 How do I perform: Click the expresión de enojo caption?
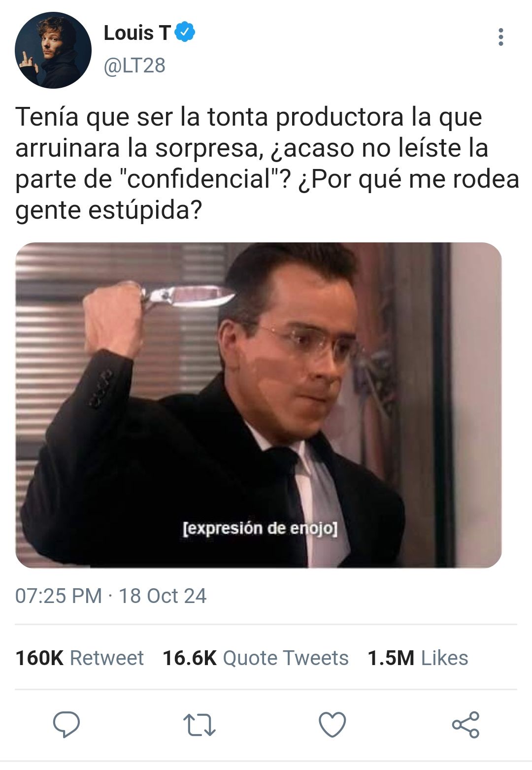tap(260, 529)
